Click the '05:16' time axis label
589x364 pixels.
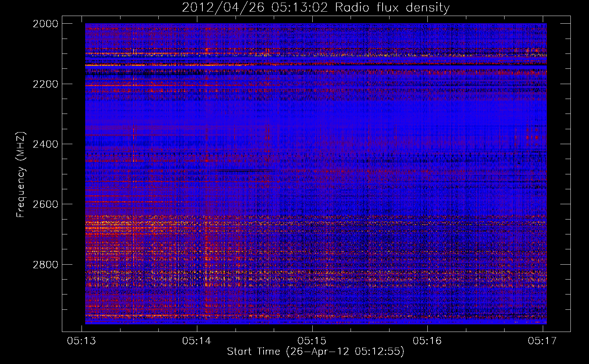tap(427, 341)
